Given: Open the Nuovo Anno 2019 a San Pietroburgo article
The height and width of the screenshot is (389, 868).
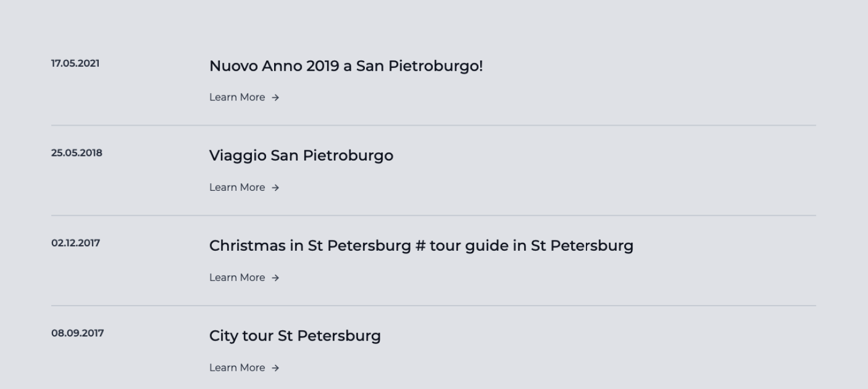Looking at the screenshot, I should (346, 66).
